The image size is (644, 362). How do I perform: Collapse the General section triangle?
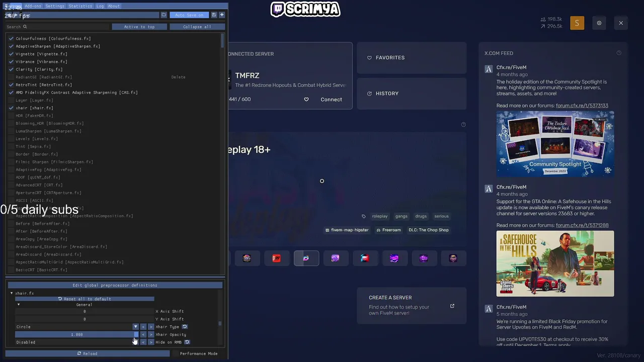(19, 304)
